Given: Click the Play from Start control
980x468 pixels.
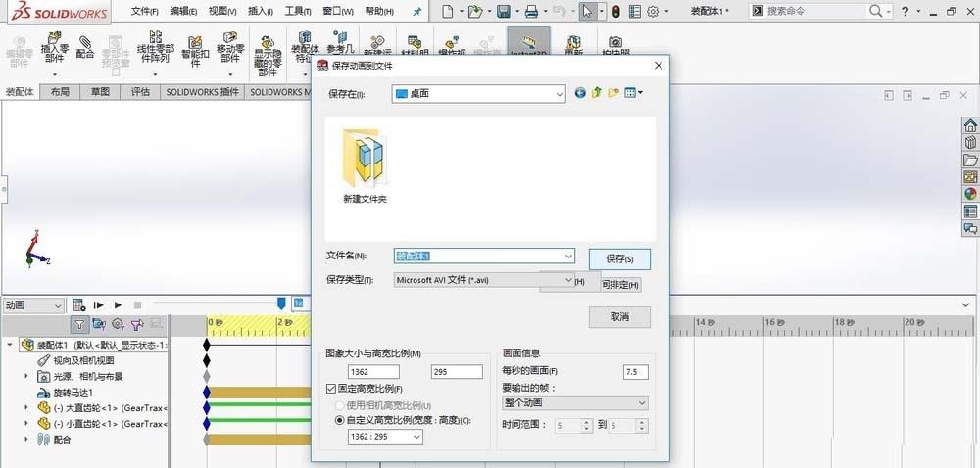Looking at the screenshot, I should click(x=98, y=305).
